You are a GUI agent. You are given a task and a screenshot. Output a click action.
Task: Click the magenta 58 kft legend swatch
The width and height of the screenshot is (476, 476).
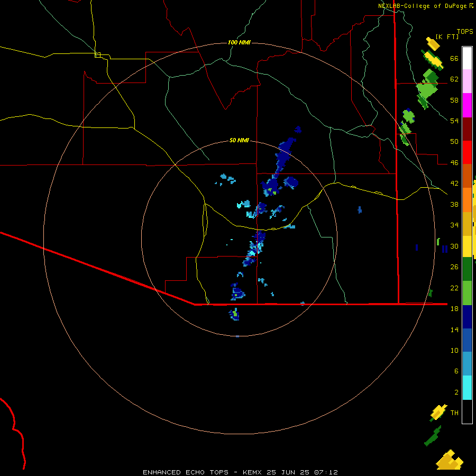(467, 105)
